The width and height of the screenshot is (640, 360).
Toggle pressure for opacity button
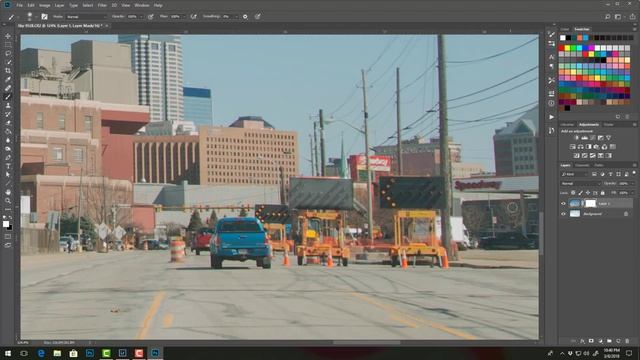151,17
